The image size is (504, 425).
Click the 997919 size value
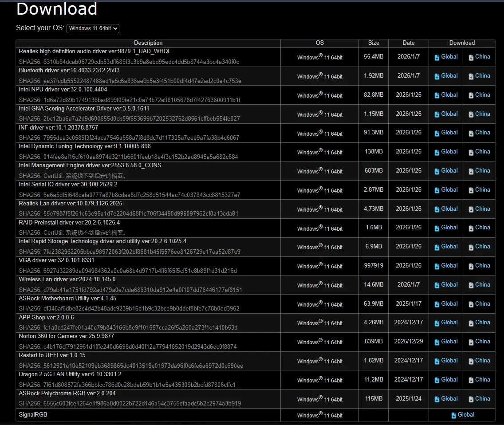click(x=374, y=265)
